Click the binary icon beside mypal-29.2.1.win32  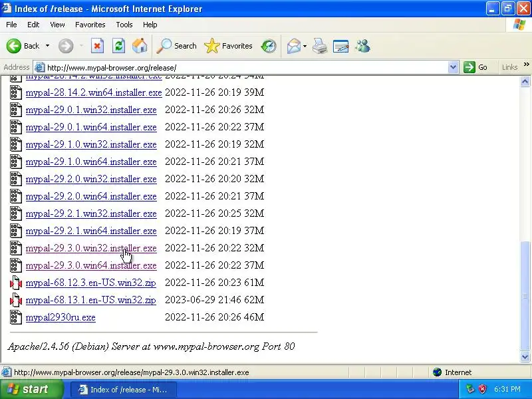tap(15, 213)
